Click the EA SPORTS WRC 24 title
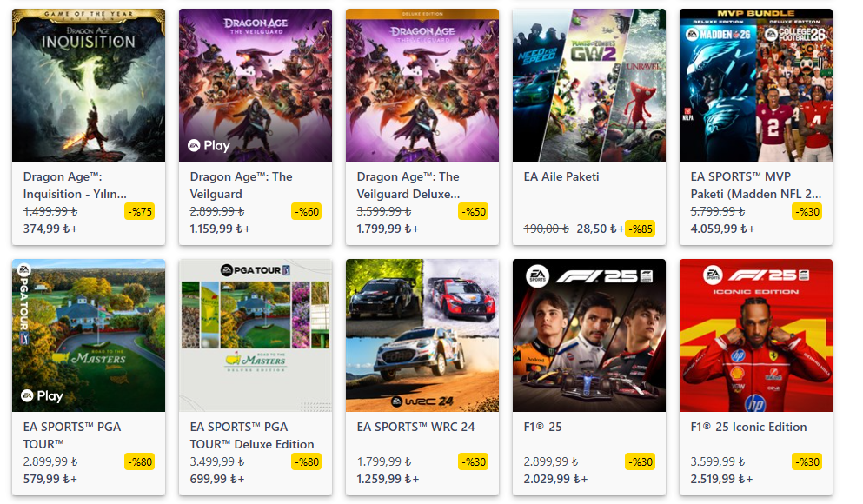The height and width of the screenshot is (504, 863). point(416,427)
